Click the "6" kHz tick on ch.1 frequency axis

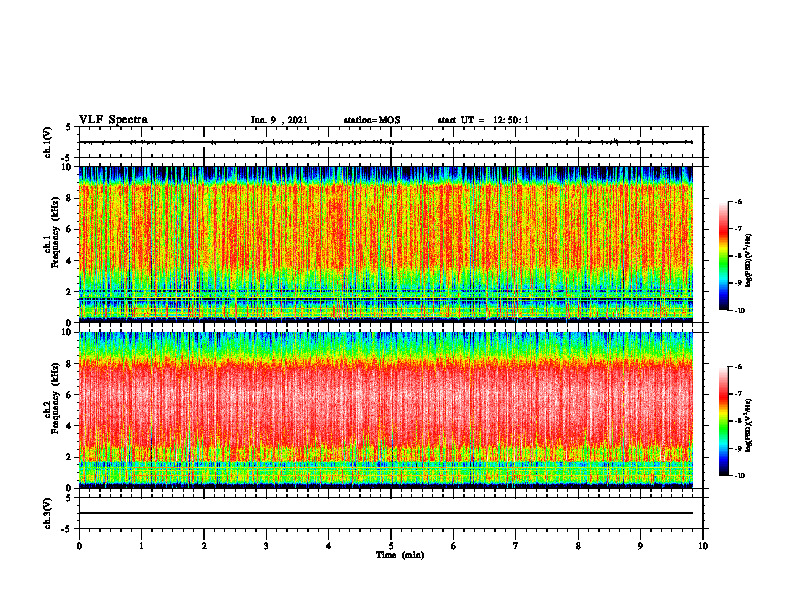click(69, 229)
